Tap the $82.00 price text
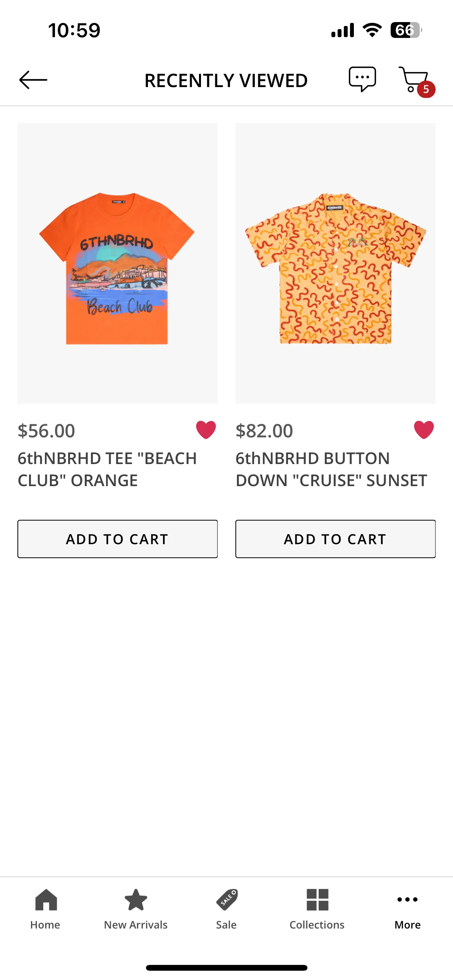This screenshot has height=980, width=453. 264,431
